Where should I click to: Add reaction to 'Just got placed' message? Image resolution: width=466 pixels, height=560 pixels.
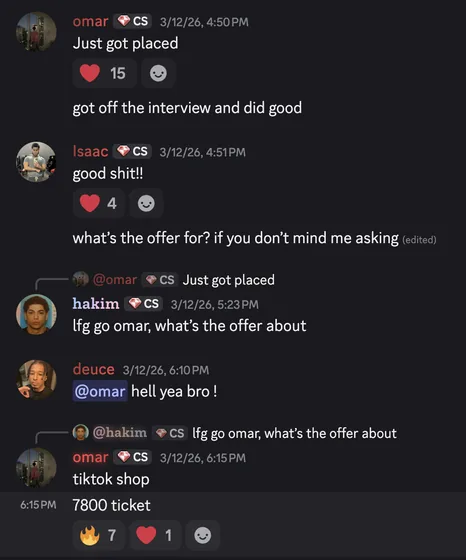(x=158, y=74)
